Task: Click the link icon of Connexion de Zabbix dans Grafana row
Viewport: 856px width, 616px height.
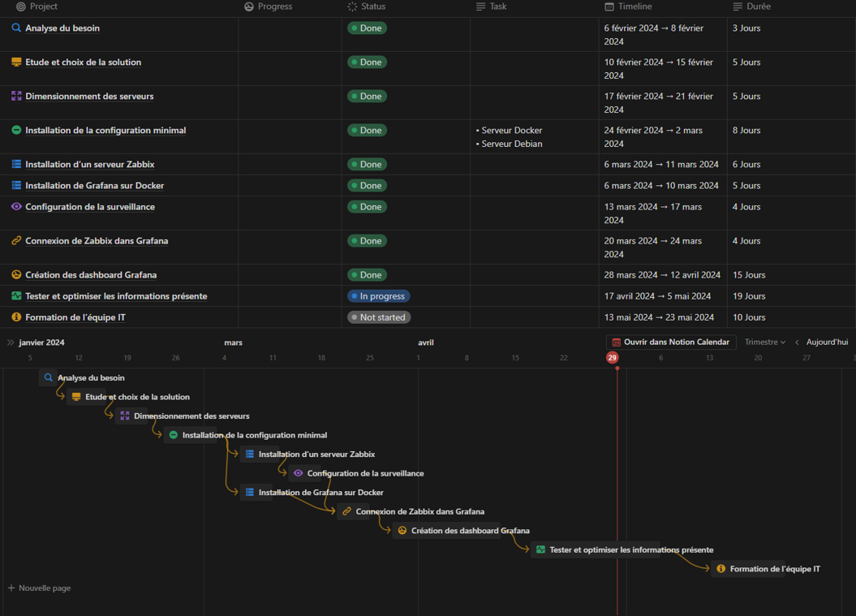Action: tap(16, 240)
